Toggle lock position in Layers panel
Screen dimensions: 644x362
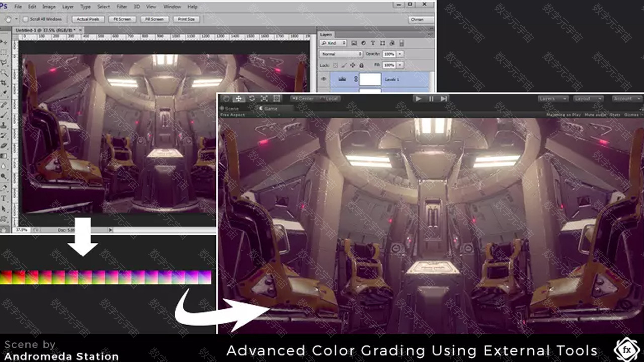coord(353,65)
